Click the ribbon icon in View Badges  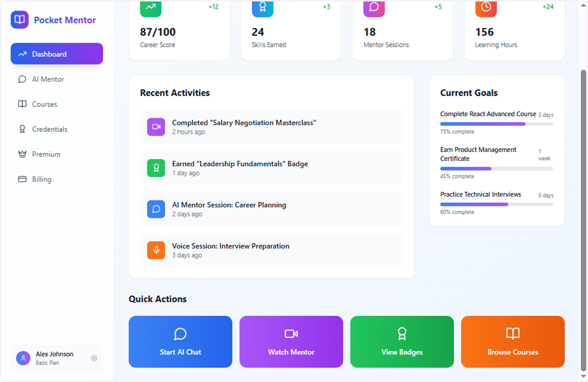[x=402, y=334]
